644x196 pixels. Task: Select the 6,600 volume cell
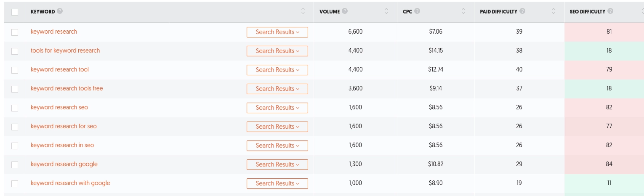tap(355, 32)
